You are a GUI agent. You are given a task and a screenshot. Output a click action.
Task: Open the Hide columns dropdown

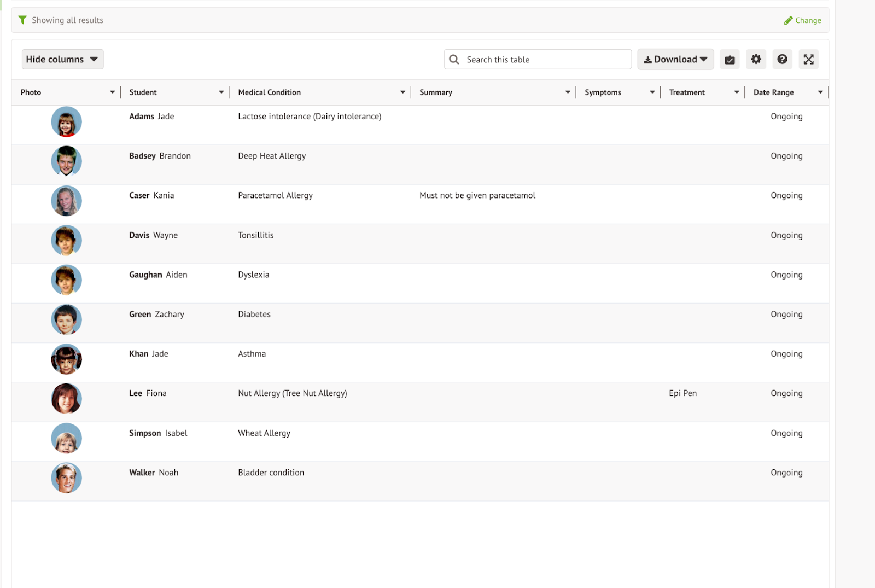pyautogui.click(x=62, y=60)
